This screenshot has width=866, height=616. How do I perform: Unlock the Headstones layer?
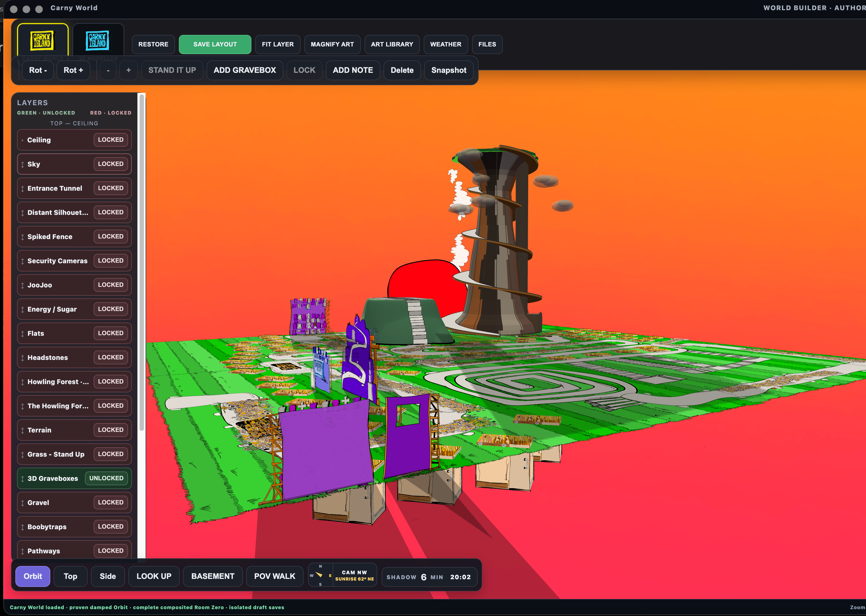point(111,357)
